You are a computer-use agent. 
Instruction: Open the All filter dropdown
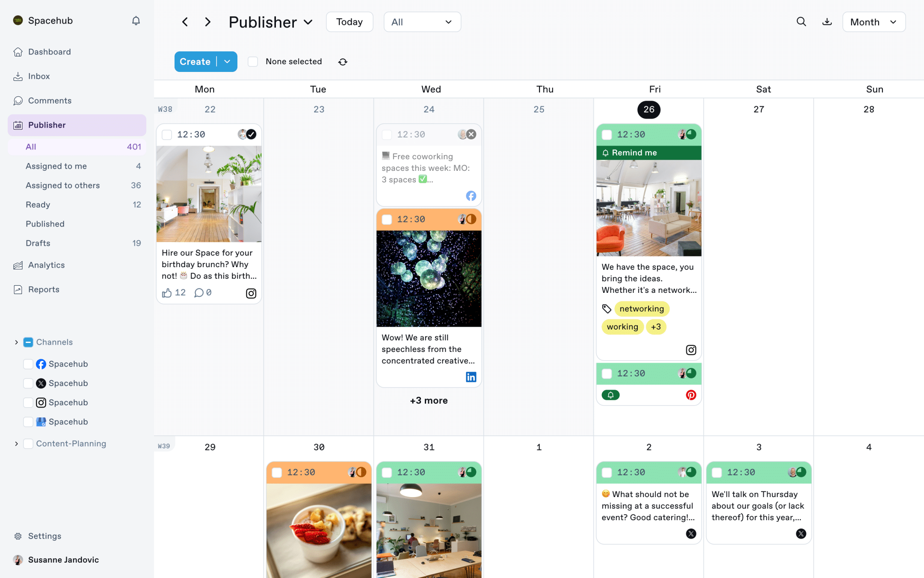(422, 22)
